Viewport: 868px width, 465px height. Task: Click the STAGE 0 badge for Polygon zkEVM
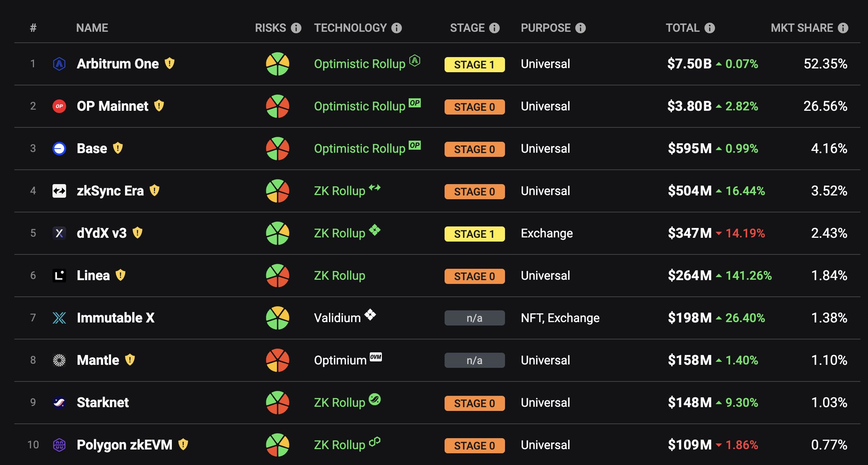[474, 446]
